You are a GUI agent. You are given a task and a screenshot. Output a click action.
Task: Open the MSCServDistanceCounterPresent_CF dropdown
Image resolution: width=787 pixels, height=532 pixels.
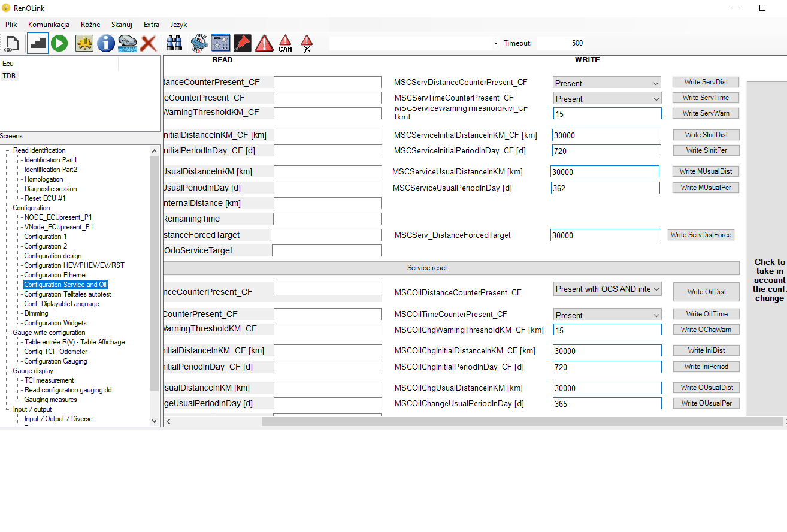[x=607, y=83]
